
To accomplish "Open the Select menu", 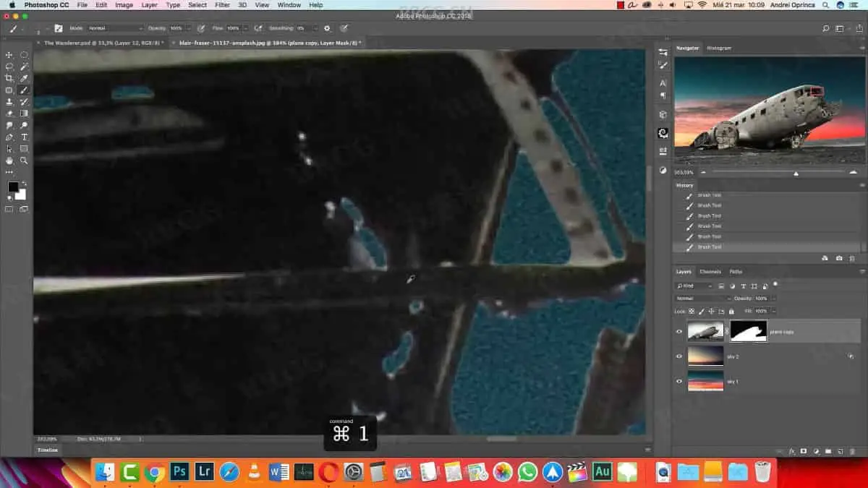I will click(197, 5).
